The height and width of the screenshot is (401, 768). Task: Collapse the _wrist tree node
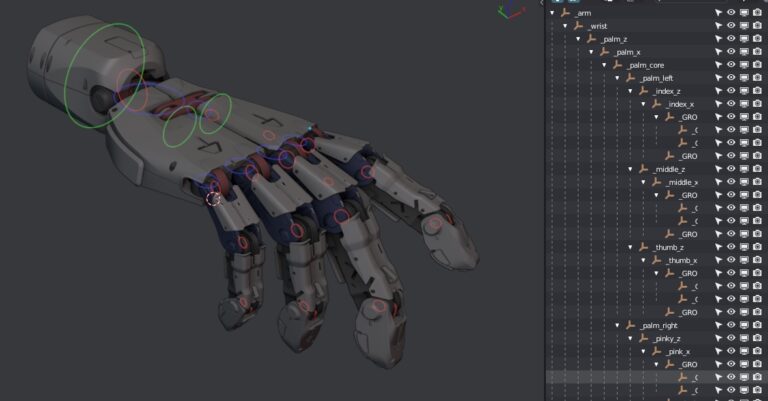click(x=565, y=25)
